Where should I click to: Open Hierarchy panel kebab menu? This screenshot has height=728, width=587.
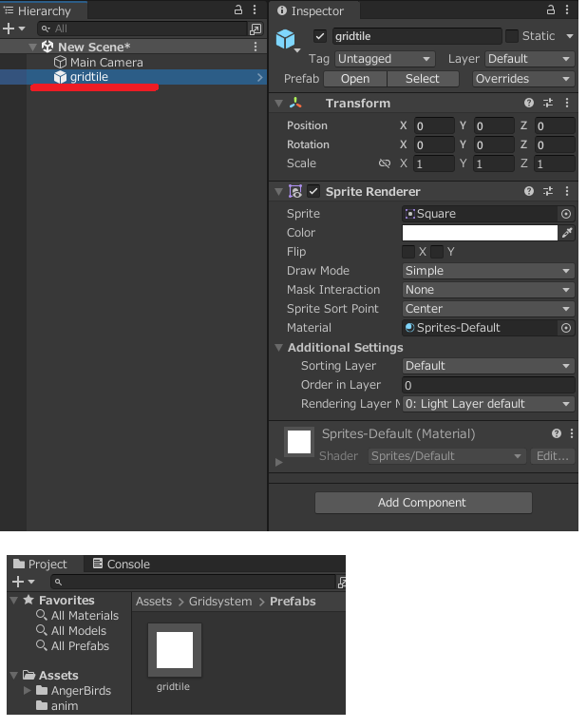255,10
